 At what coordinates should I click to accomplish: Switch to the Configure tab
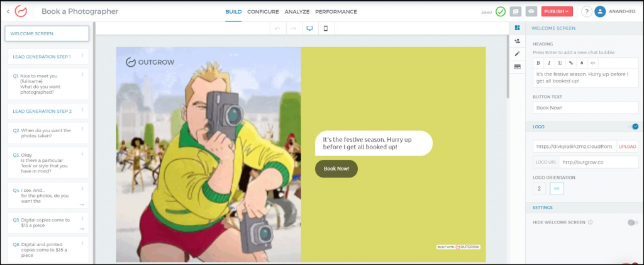coord(263,11)
